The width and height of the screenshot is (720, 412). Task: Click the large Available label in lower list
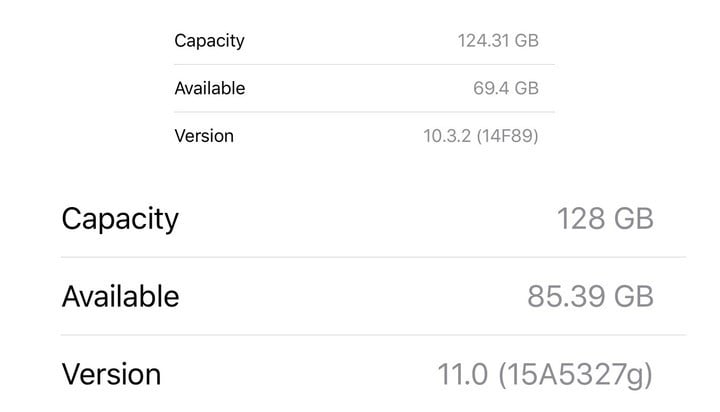click(x=120, y=296)
